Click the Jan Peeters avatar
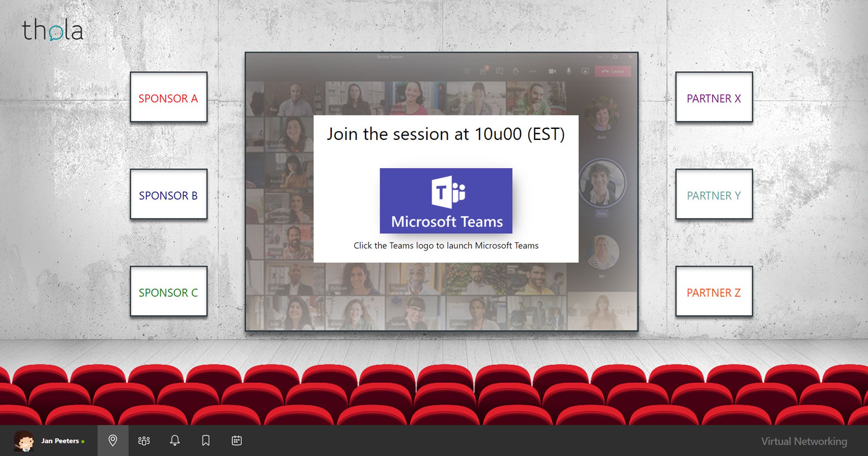Image resolution: width=868 pixels, height=456 pixels. (x=24, y=441)
